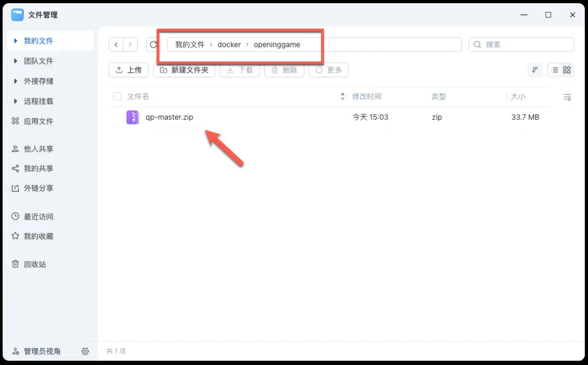Switch to list view layout

tap(554, 70)
